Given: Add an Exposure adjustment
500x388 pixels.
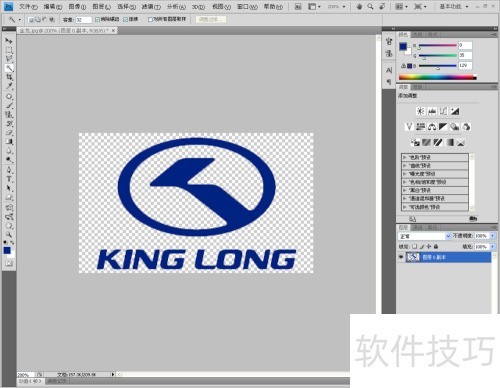Looking at the screenshot, I should pyautogui.click(x=455, y=111).
